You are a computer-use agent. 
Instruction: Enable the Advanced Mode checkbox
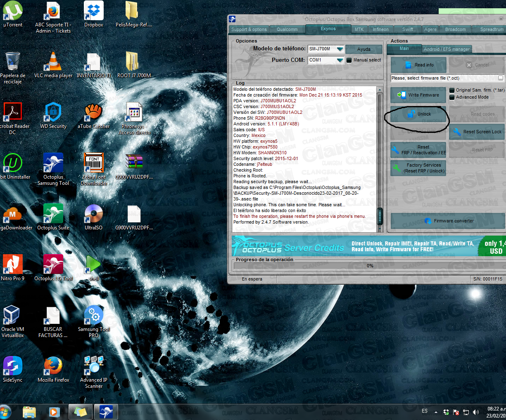point(452,97)
